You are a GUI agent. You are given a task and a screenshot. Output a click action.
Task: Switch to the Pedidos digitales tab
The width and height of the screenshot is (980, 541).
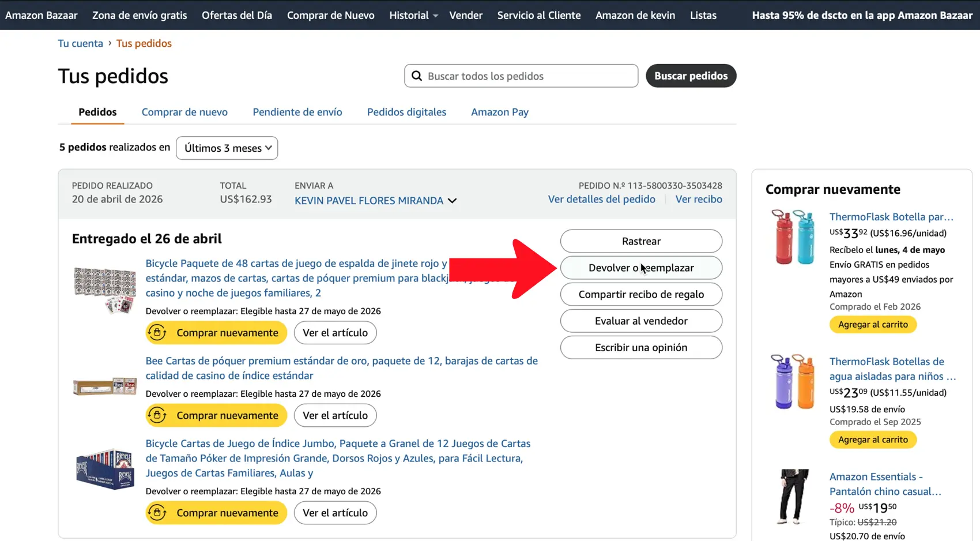pyautogui.click(x=406, y=112)
